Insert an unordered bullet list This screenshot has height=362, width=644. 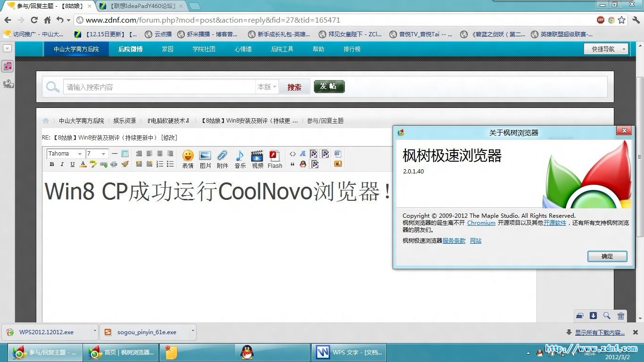click(x=170, y=164)
